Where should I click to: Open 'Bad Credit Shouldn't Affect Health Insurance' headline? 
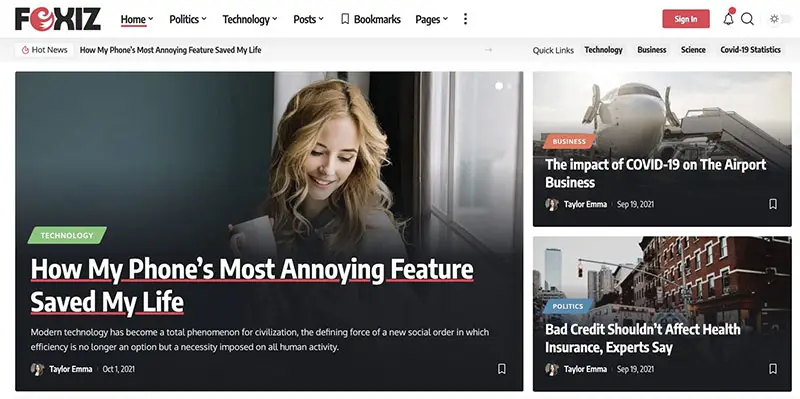click(x=642, y=338)
